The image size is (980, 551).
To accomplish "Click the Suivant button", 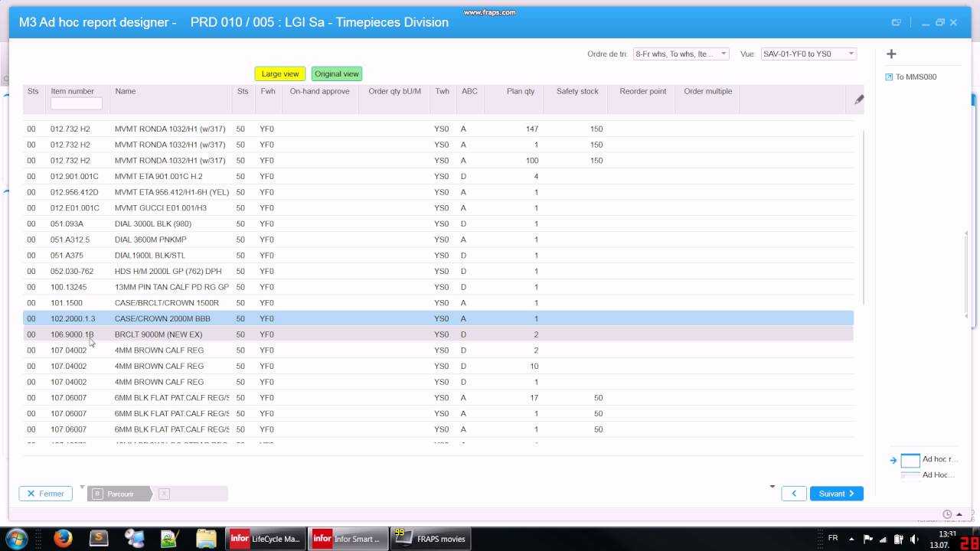I will pos(836,494).
